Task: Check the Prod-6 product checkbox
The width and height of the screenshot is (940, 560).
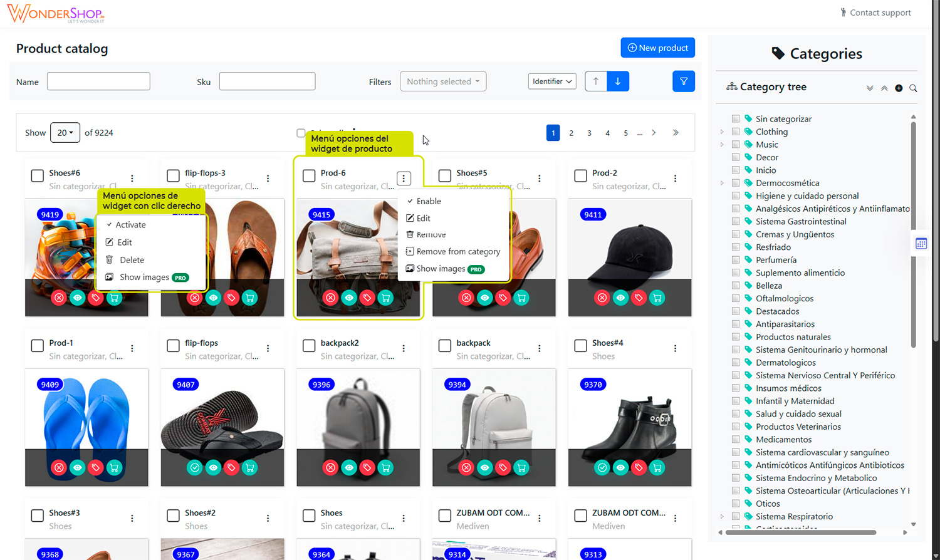Action: pos(309,176)
